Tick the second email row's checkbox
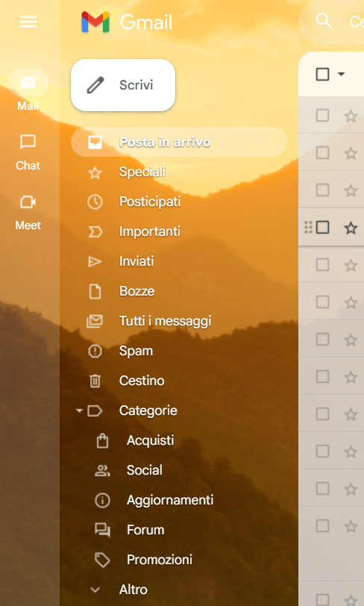Viewport: 364px width, 606px height. 323,153
